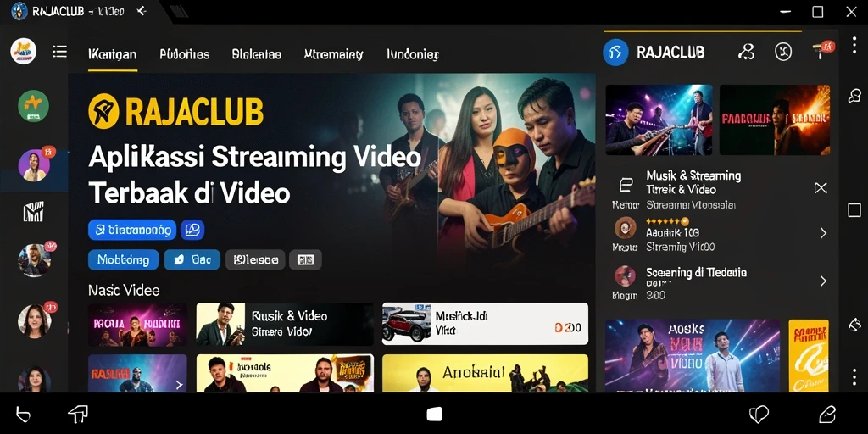Switch to the Kkanigan tab
Viewport: 868px width, 434px height.
point(113,54)
